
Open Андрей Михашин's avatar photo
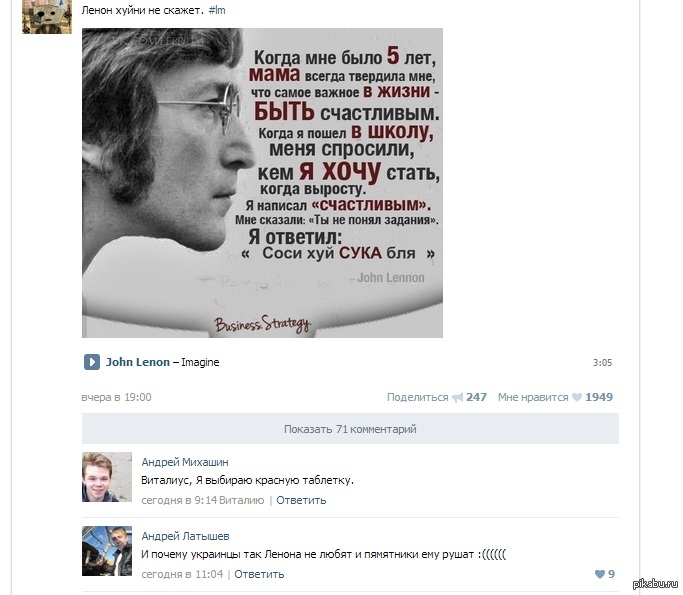coord(107,477)
